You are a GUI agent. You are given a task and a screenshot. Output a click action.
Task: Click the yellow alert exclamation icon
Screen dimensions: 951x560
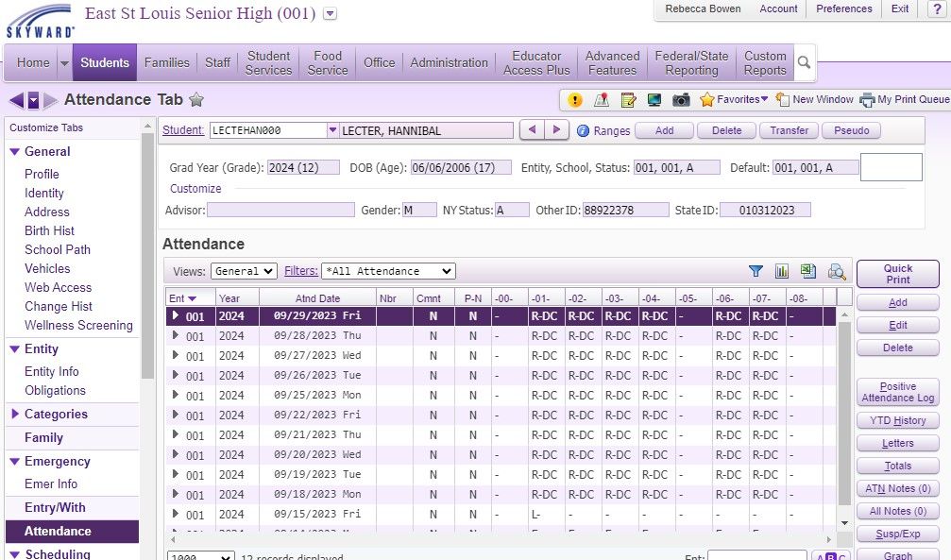575,99
